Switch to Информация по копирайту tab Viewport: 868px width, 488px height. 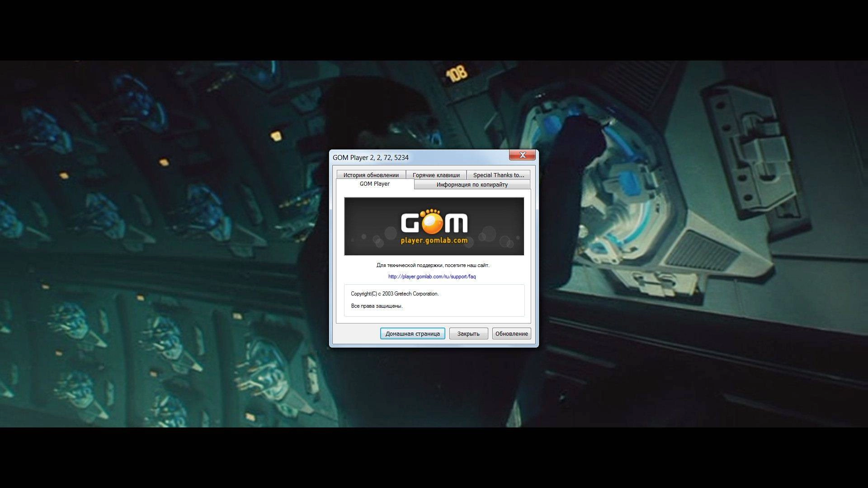472,184
